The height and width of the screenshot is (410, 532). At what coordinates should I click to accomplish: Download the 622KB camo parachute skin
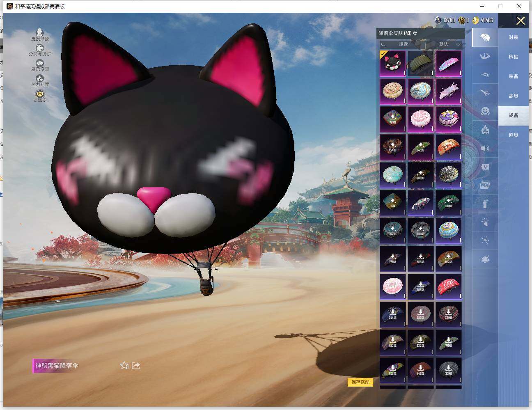click(421, 342)
